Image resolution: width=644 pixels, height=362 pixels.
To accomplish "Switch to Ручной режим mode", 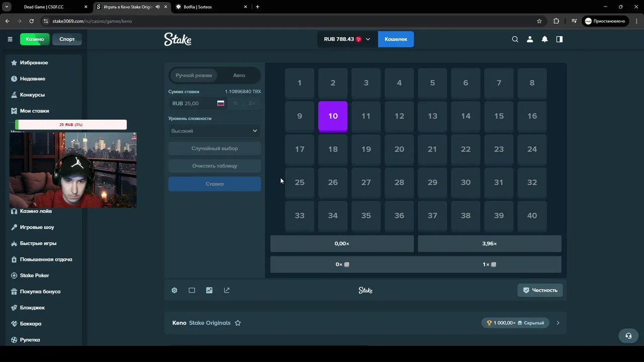I will coord(194,75).
